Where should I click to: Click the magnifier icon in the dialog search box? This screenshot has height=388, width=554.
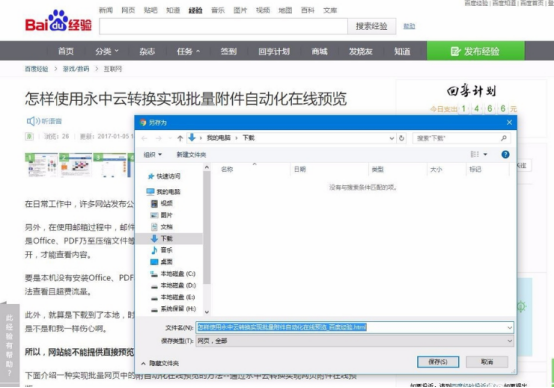(x=504, y=138)
